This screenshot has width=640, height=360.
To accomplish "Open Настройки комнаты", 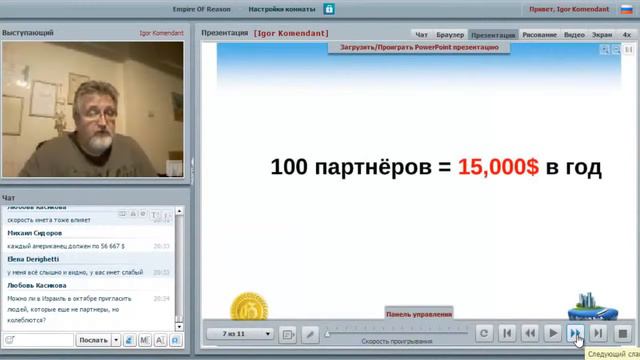I will 282,9.
